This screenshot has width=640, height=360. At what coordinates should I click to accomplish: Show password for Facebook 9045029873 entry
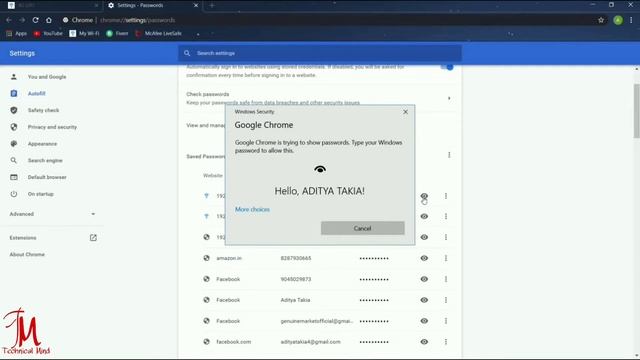tap(424, 279)
